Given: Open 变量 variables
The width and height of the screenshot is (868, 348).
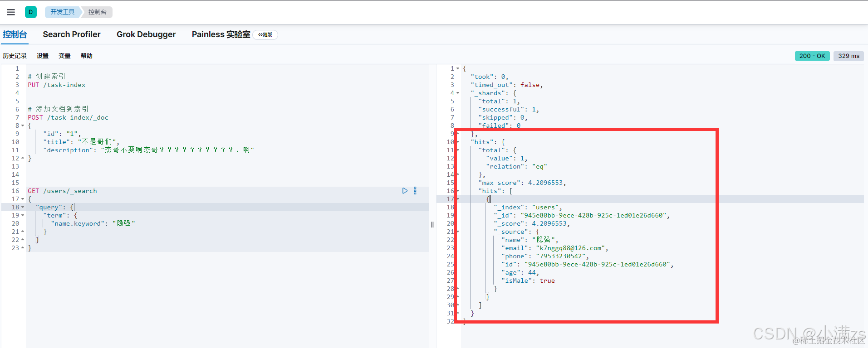Looking at the screenshot, I should 64,56.
